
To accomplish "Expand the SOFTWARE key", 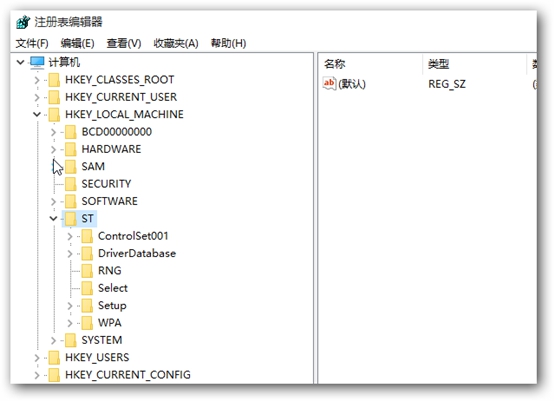I will (53, 201).
